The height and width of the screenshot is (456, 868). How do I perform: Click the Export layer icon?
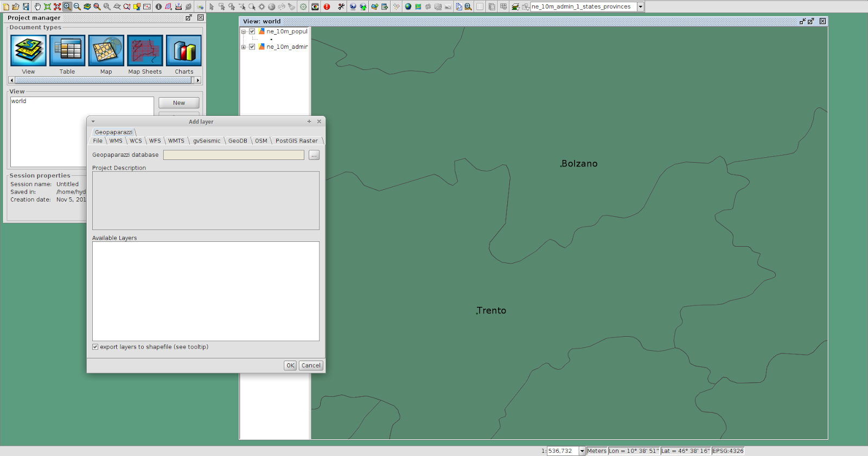[385, 7]
